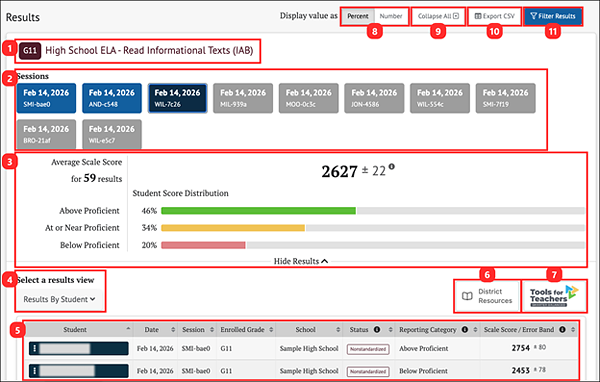This screenshot has height=382, width=600.
Task: Toggle session WIL-7c26
Action: point(178,98)
